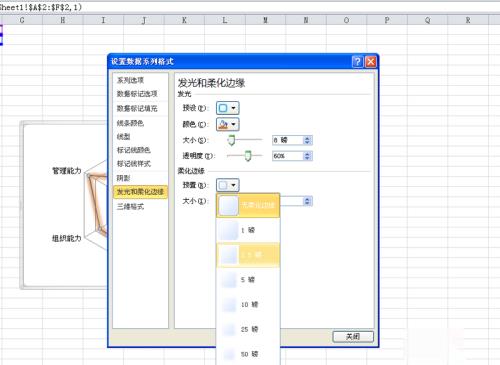Open the 标记线颜色 category
This screenshot has width=500, height=365.
pos(134,150)
